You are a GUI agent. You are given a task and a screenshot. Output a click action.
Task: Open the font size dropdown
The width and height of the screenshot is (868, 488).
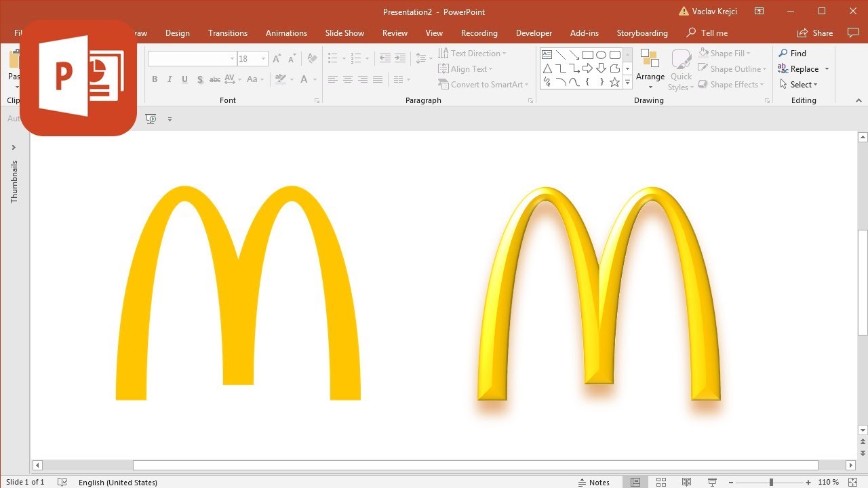[x=264, y=59]
